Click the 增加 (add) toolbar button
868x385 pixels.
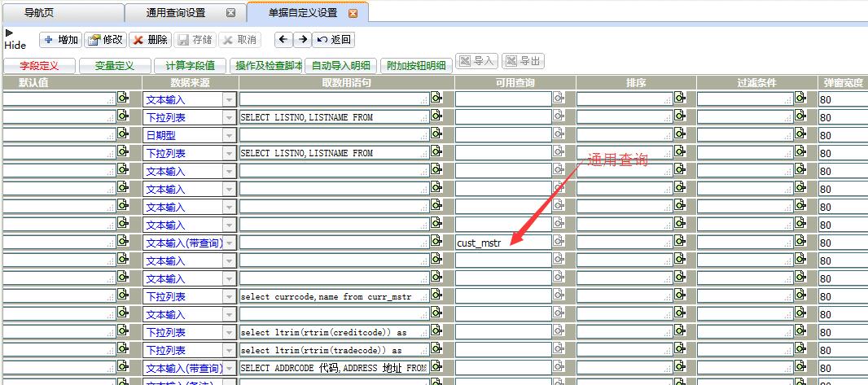click(61, 40)
